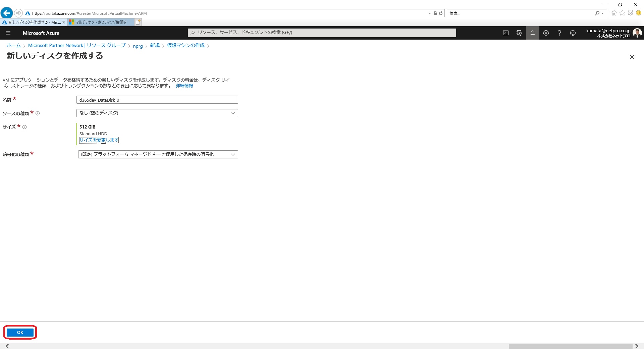Open Directory and subscription filter icon
644x349 pixels.
[x=519, y=33]
